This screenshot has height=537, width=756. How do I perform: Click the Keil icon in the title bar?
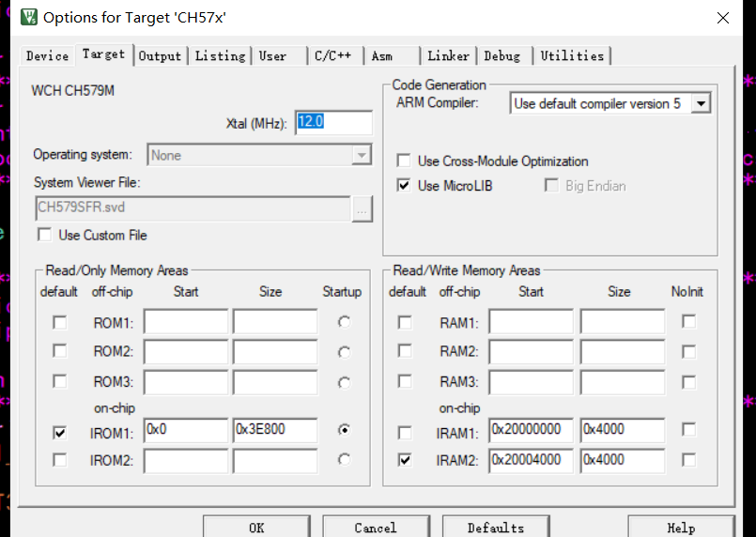click(x=29, y=18)
